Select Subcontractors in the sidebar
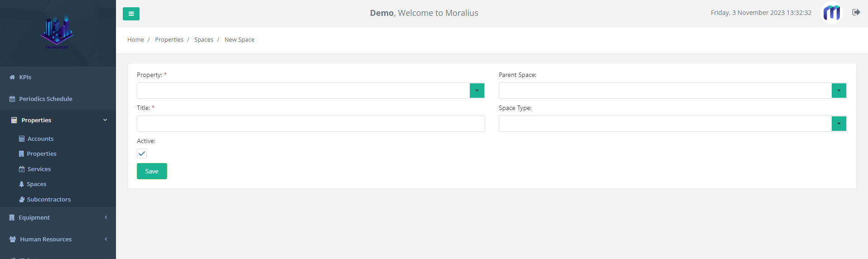This screenshot has height=259, width=868. click(x=48, y=199)
